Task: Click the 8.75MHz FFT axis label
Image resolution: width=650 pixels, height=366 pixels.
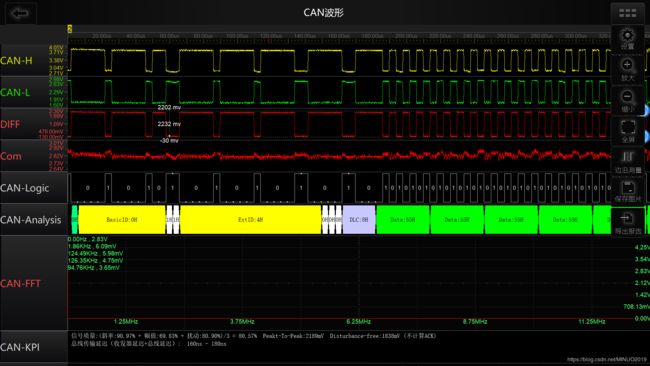Action: 475,322
